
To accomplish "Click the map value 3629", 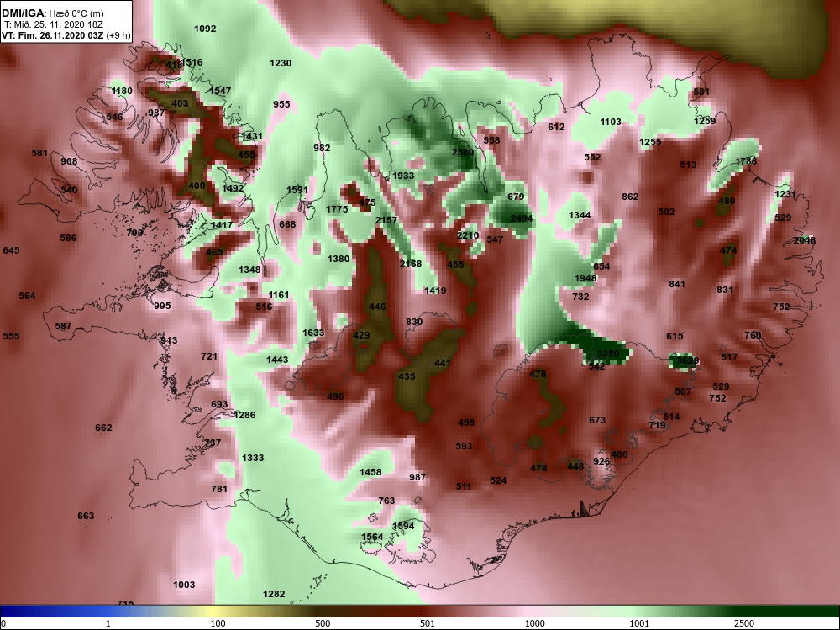I will tap(687, 360).
